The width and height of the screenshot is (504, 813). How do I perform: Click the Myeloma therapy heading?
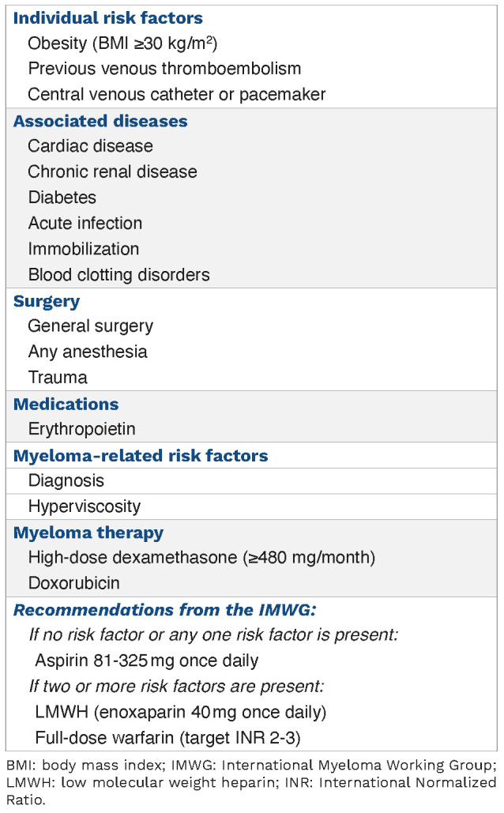pyautogui.click(x=88, y=533)
